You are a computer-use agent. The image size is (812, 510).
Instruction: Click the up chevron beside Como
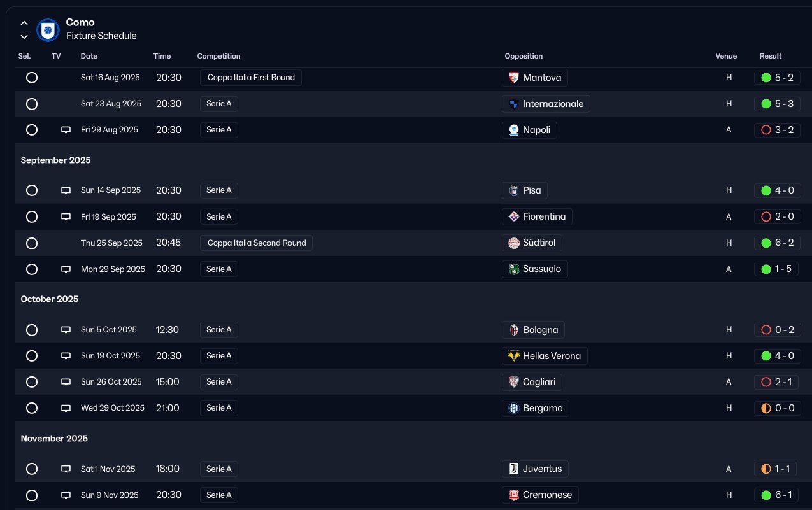tap(24, 24)
